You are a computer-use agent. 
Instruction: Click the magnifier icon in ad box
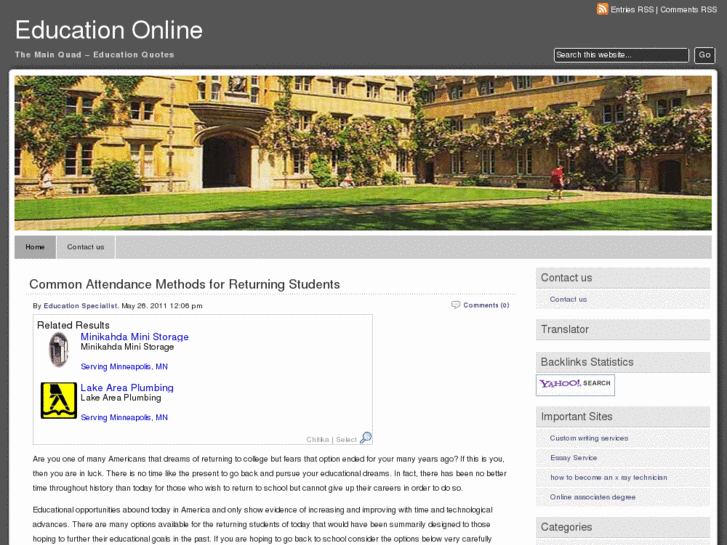[x=366, y=438]
